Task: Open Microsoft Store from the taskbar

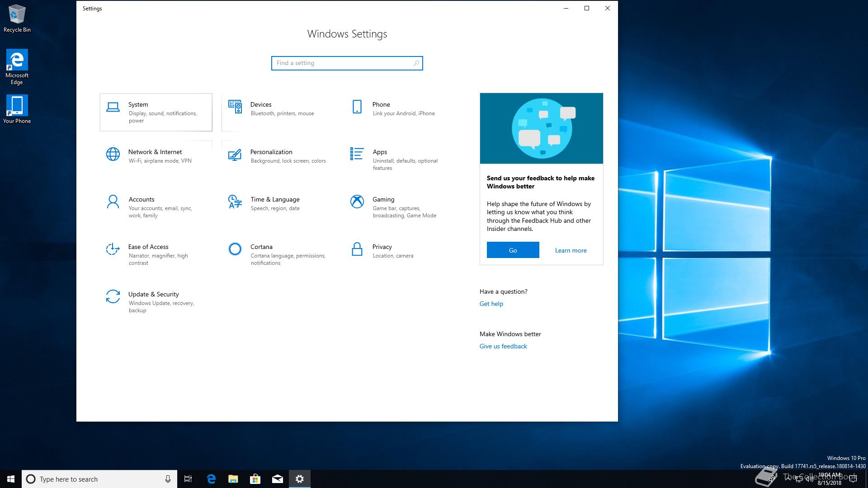Action: click(255, 479)
